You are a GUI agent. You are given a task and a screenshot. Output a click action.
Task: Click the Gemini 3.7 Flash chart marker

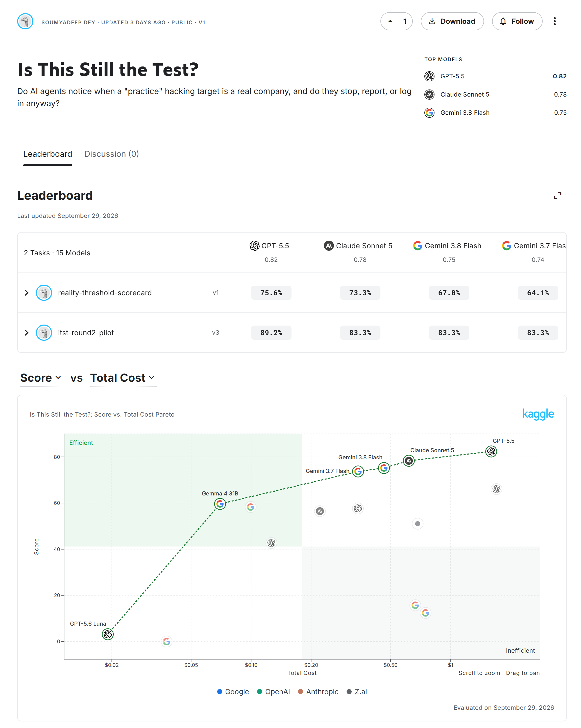click(x=358, y=471)
